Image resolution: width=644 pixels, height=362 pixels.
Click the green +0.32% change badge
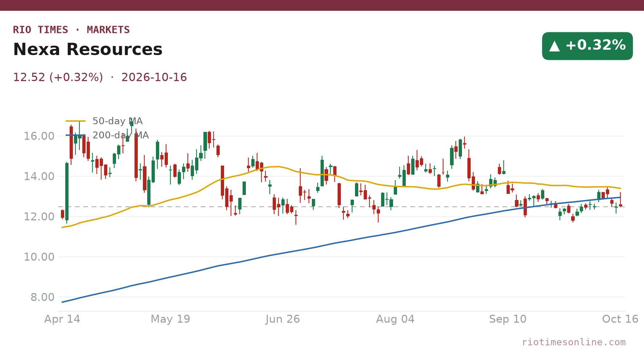tap(587, 46)
